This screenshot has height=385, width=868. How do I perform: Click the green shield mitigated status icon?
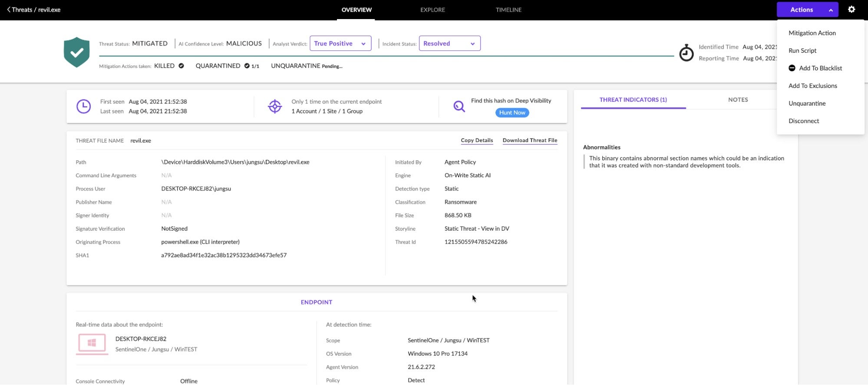click(76, 52)
